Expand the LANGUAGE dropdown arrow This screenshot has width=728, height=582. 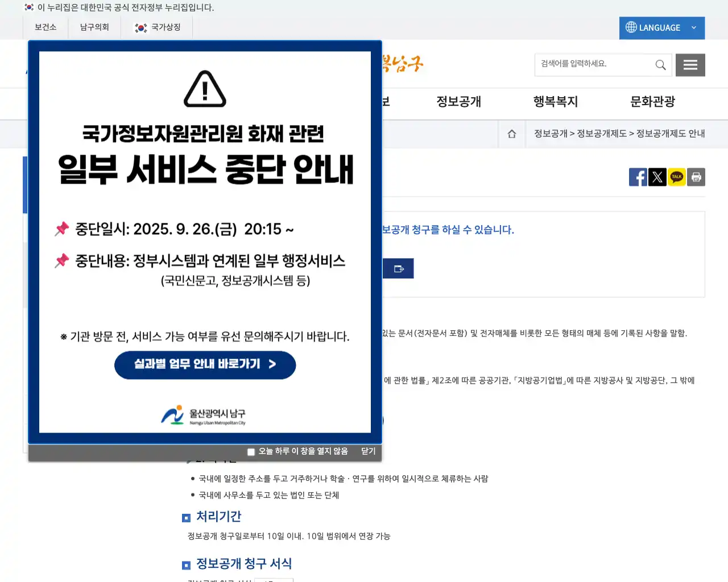pyautogui.click(x=694, y=28)
